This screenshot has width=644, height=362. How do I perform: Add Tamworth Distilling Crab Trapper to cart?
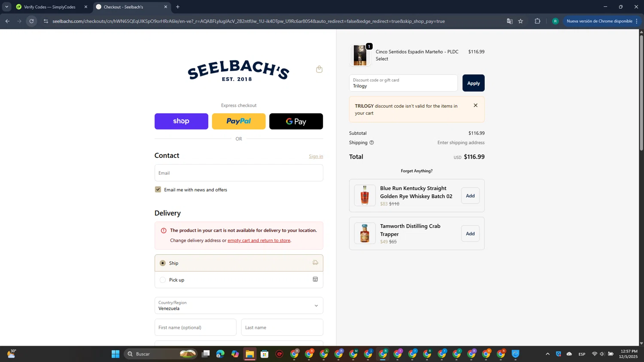coord(470,234)
